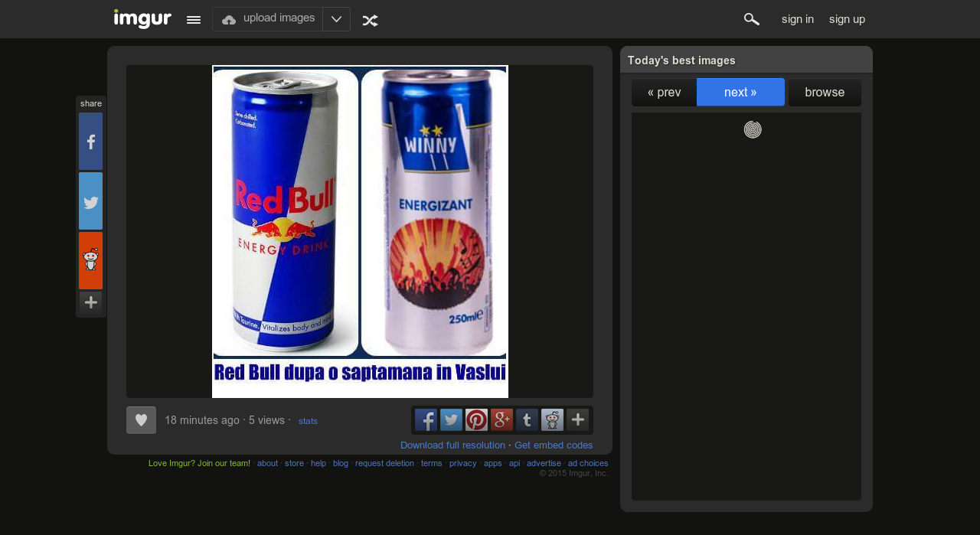The height and width of the screenshot is (535, 980).
Task: Click plus icon in left share sidebar
Action: pos(90,302)
